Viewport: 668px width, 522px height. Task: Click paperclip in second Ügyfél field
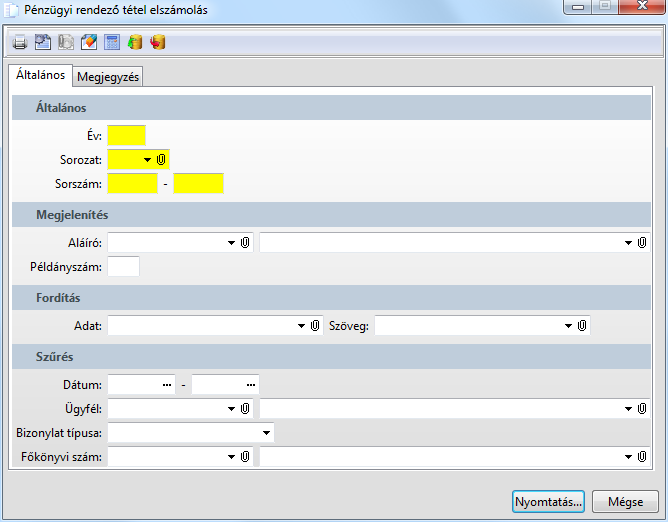pyautogui.click(x=642, y=409)
